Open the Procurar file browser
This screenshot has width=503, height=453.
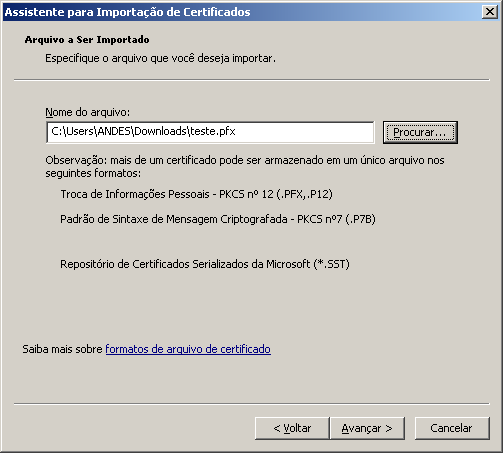click(x=420, y=132)
